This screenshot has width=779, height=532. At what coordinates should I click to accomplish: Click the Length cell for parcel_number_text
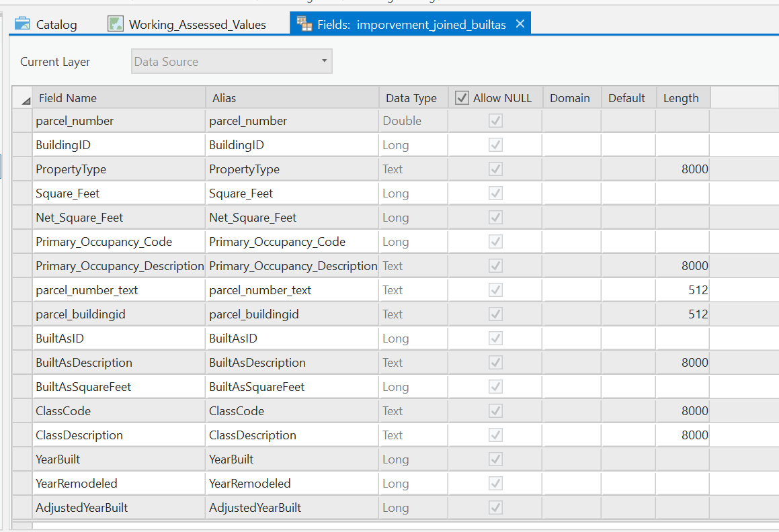[x=683, y=290]
